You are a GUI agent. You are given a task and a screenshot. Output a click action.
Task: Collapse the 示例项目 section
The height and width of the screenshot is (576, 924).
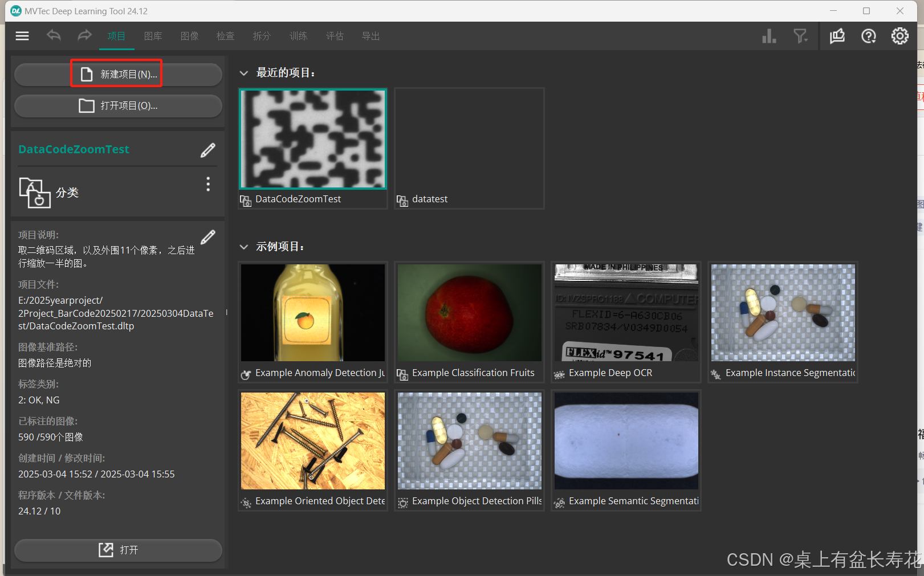tap(244, 247)
